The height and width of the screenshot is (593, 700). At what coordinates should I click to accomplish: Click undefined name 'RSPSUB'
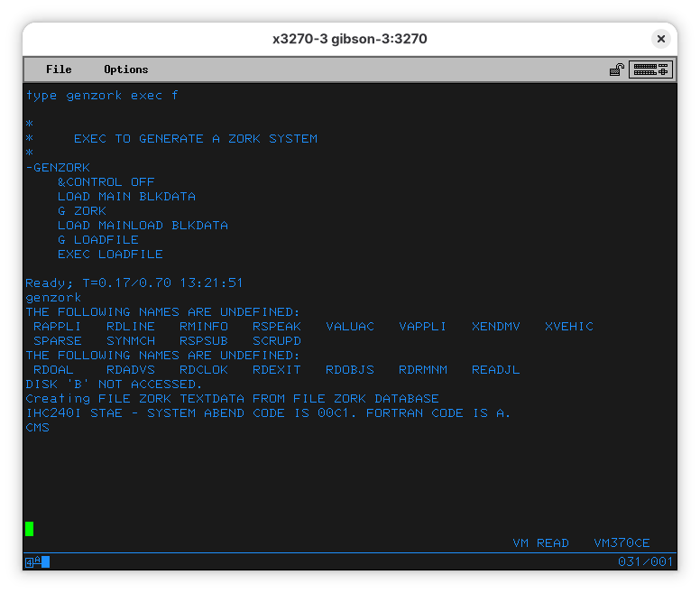[204, 340]
